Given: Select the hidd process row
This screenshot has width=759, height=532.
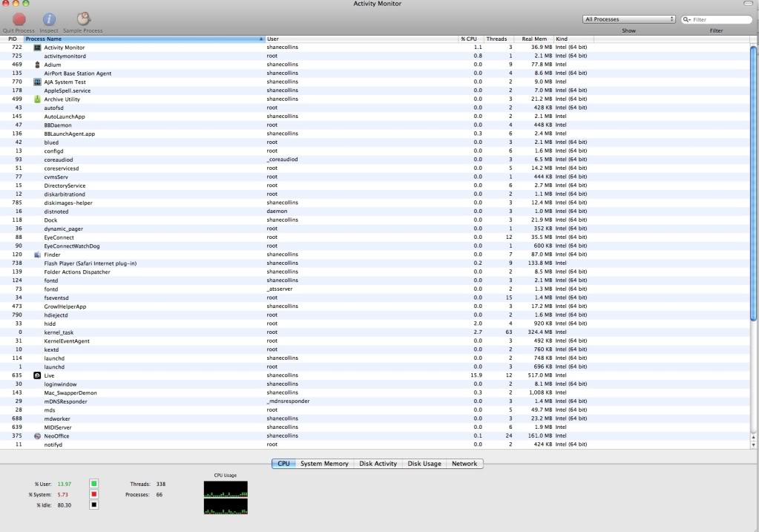Looking at the screenshot, I should 375,324.
